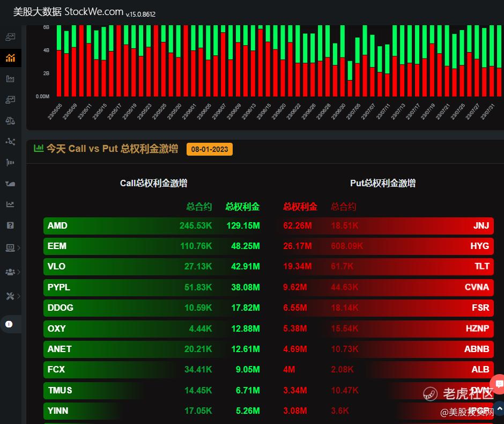Select the TLT put row
This screenshot has height=424, width=504.
[x=388, y=267]
